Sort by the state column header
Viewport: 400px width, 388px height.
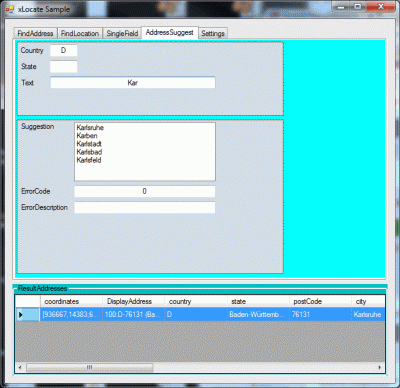tap(258, 301)
